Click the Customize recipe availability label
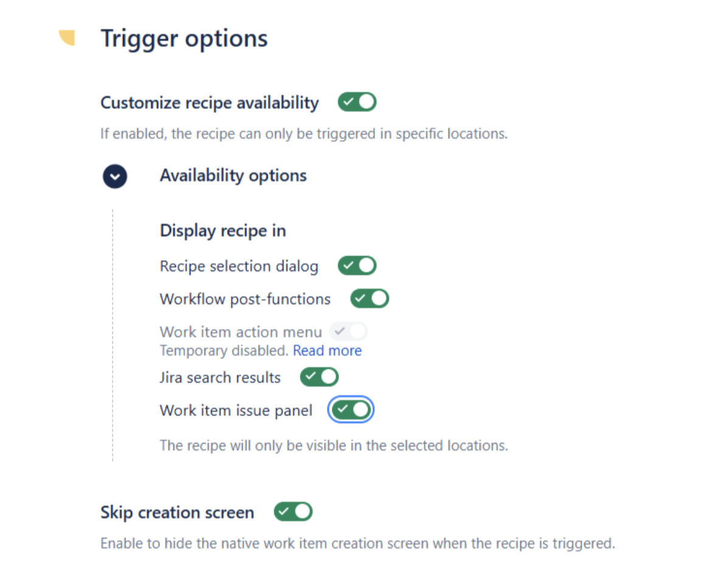701x588 pixels. [x=209, y=103]
